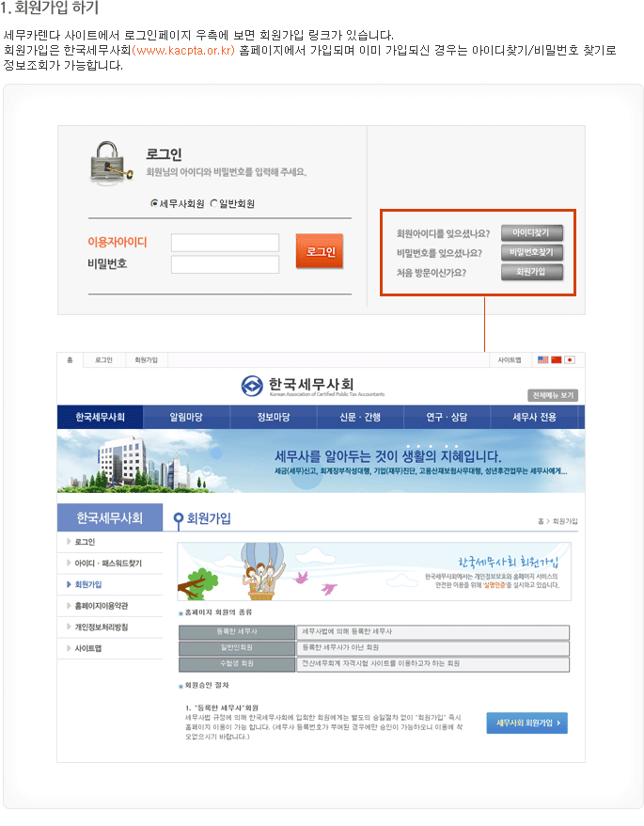Select the 일반회원 radio button

click(213, 203)
